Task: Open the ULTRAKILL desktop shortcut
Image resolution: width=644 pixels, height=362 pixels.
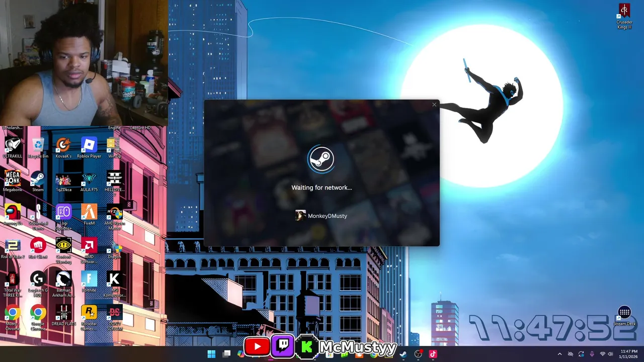Action: point(13,148)
